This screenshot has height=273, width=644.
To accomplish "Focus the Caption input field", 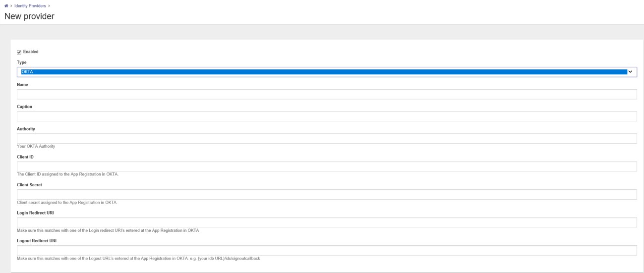I will 327,116.
